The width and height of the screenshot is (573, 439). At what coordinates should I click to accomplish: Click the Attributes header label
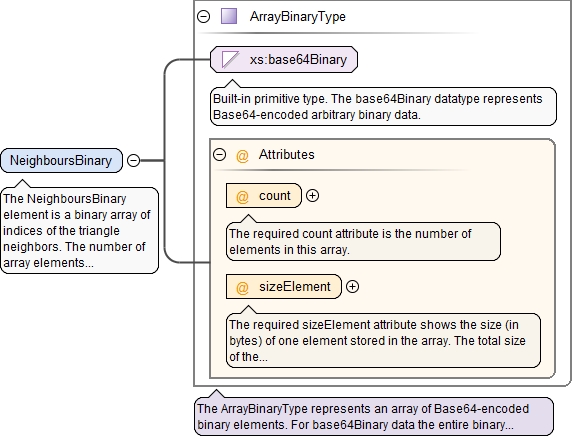pyautogui.click(x=286, y=155)
